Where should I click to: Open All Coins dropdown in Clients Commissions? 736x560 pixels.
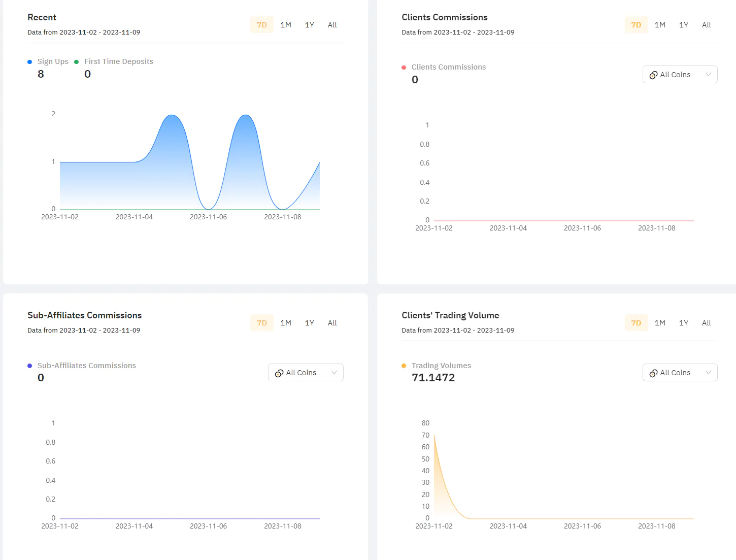point(680,75)
